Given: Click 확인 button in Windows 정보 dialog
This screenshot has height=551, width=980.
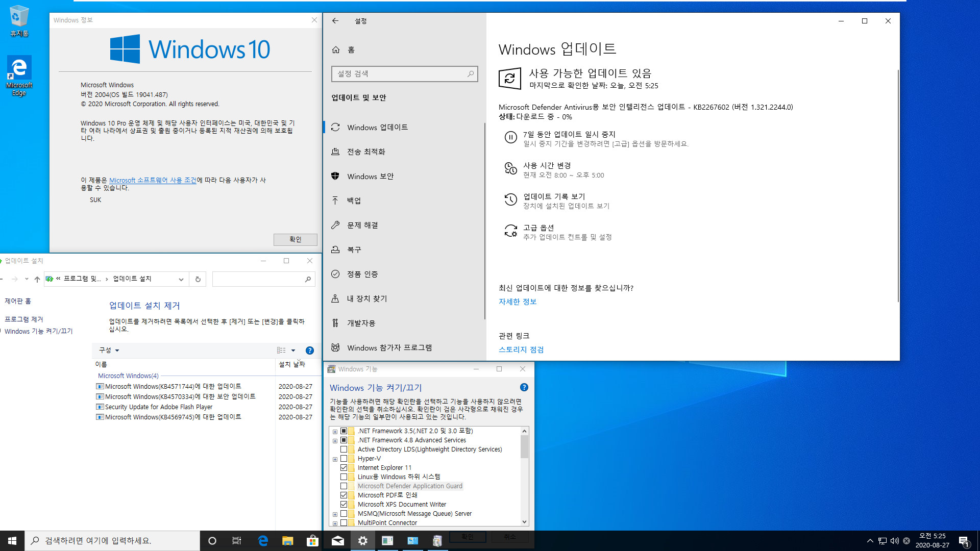Looking at the screenshot, I should [296, 239].
